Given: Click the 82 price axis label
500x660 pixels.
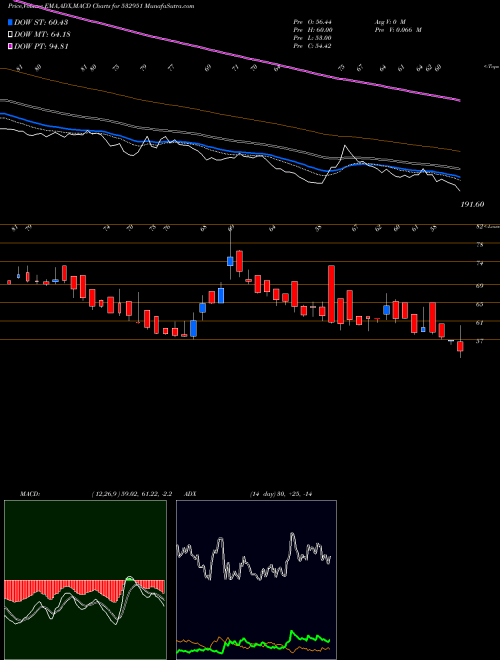Looking at the screenshot, I should [479, 227].
